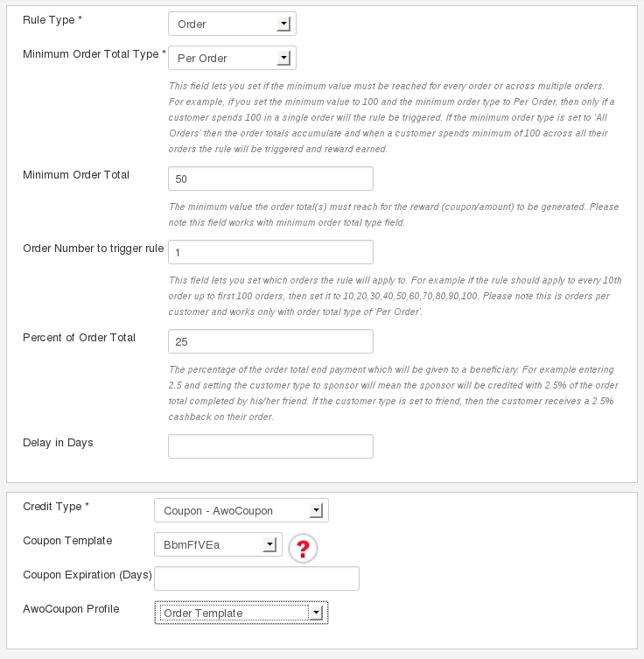Click the 'Order Number to trigger rule' label
This screenshot has height=659, width=644.
pos(94,249)
